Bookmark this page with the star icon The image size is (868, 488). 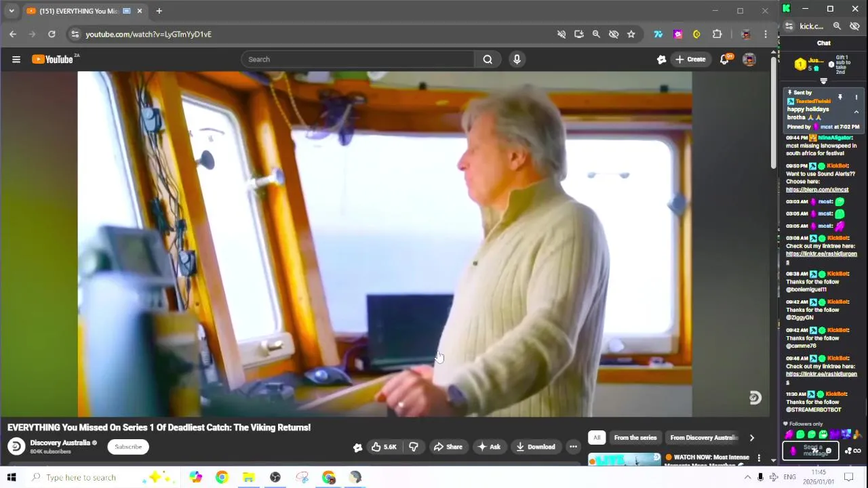point(631,34)
